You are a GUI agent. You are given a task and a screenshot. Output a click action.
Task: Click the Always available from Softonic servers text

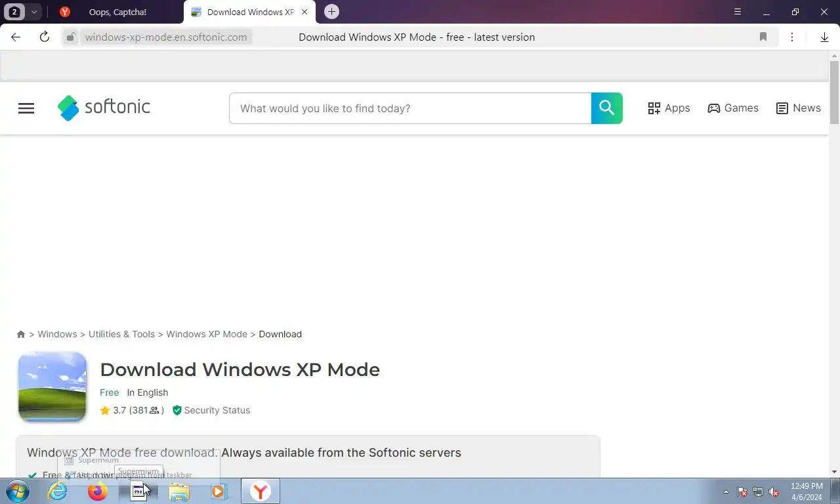(341, 453)
